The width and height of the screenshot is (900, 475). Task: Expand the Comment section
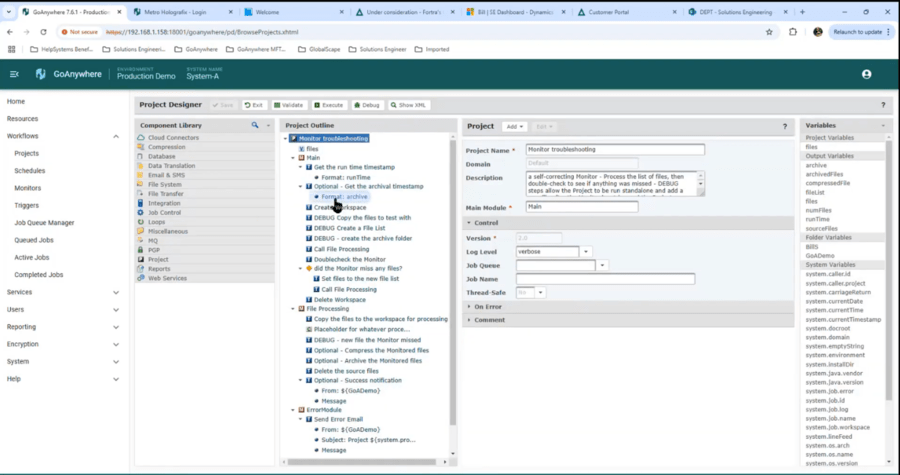(490, 320)
